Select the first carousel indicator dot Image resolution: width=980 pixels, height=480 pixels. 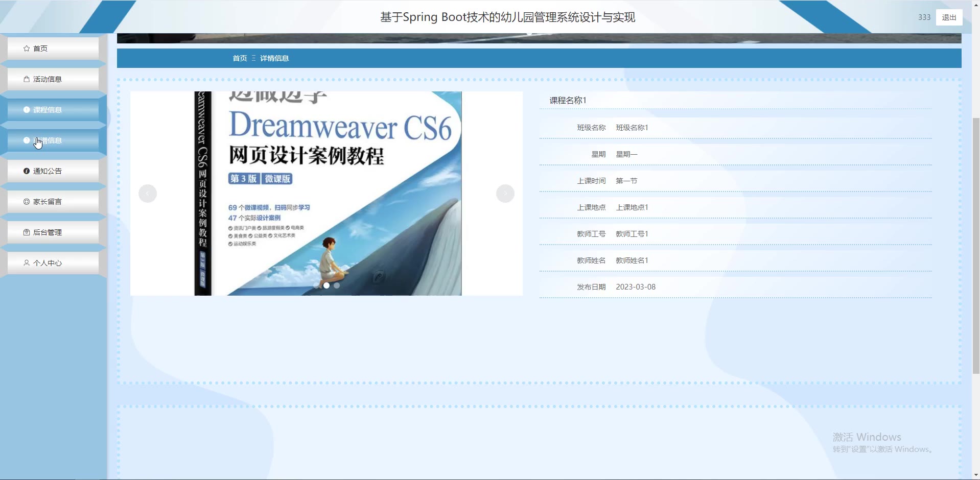tap(316, 285)
